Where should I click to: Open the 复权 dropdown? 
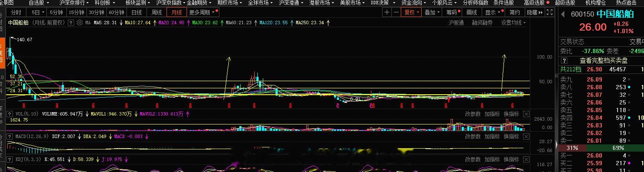coord(412,12)
